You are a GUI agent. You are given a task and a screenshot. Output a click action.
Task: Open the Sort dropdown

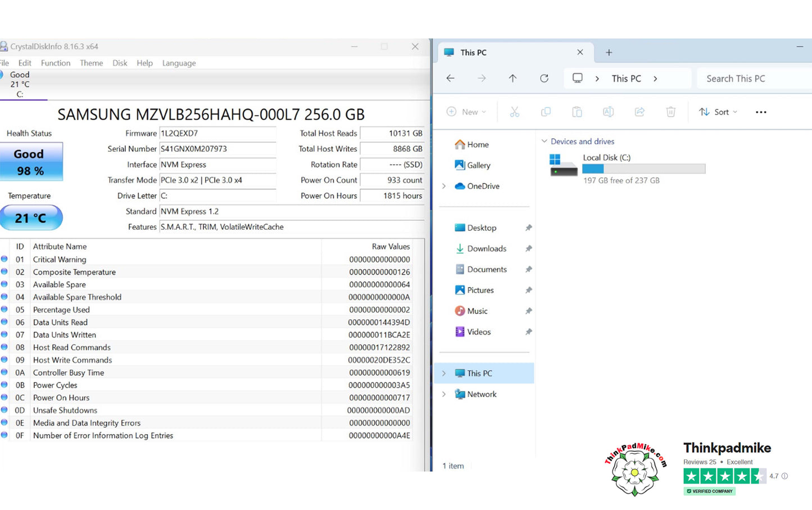point(718,112)
